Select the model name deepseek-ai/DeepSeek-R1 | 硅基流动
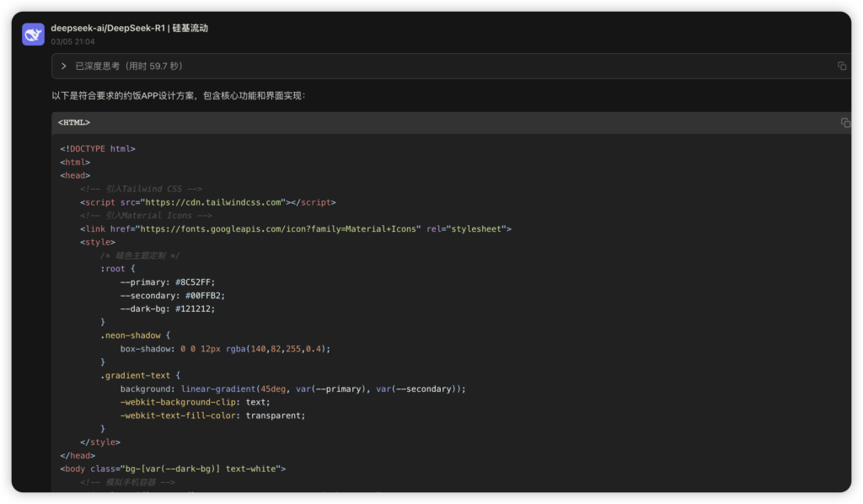Viewport: 863px width, 504px height. 129,28
